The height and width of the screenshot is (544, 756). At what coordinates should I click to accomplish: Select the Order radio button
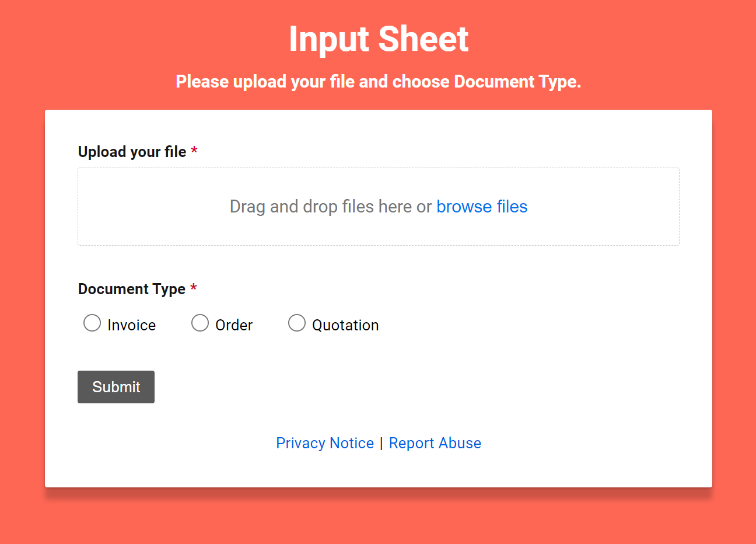tap(200, 323)
